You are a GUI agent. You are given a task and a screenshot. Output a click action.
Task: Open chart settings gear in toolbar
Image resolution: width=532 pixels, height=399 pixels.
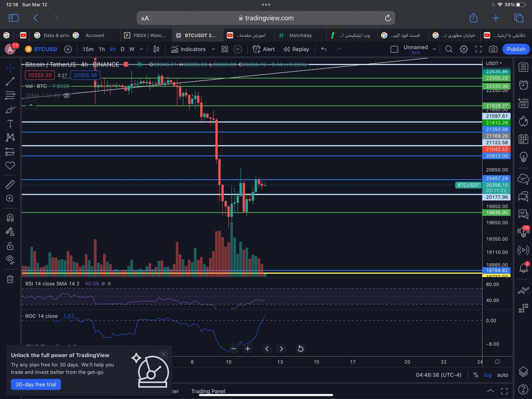point(464,49)
